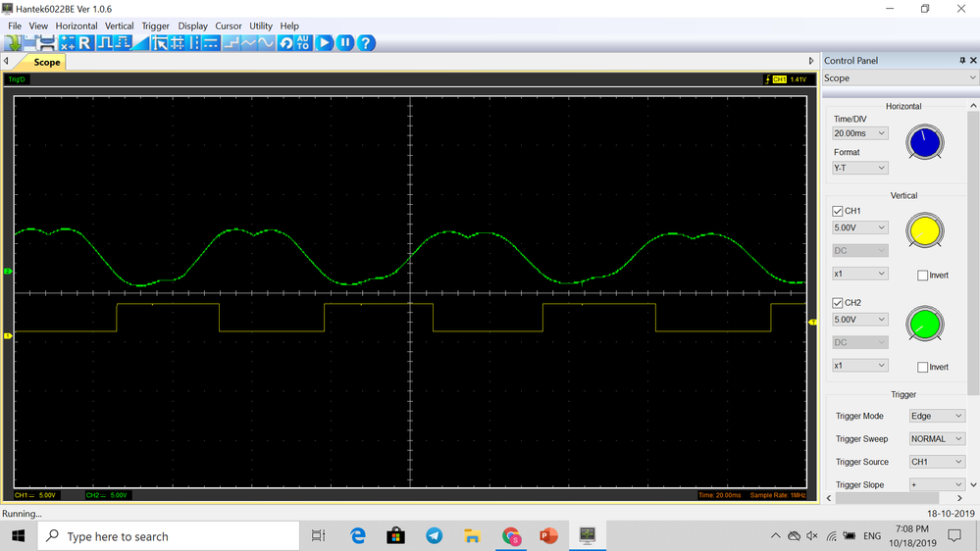The height and width of the screenshot is (551, 980).
Task: Open the View menu
Action: click(x=38, y=26)
